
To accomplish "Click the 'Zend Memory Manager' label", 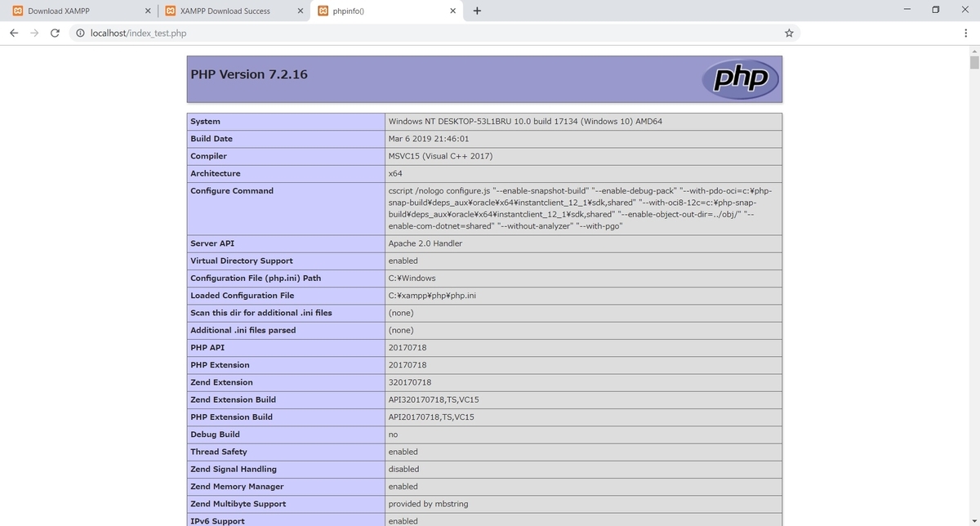I will [237, 486].
